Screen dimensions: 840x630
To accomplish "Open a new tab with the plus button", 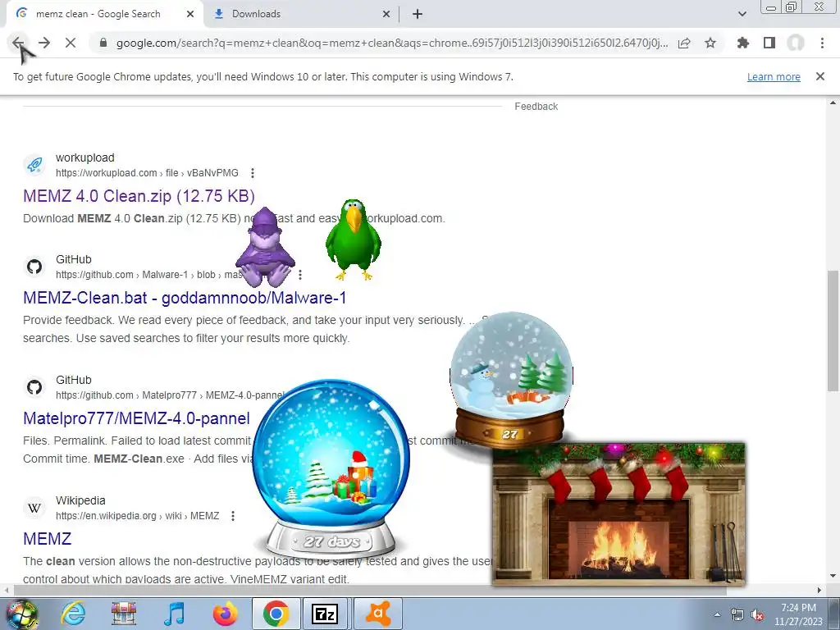I will coord(418,14).
